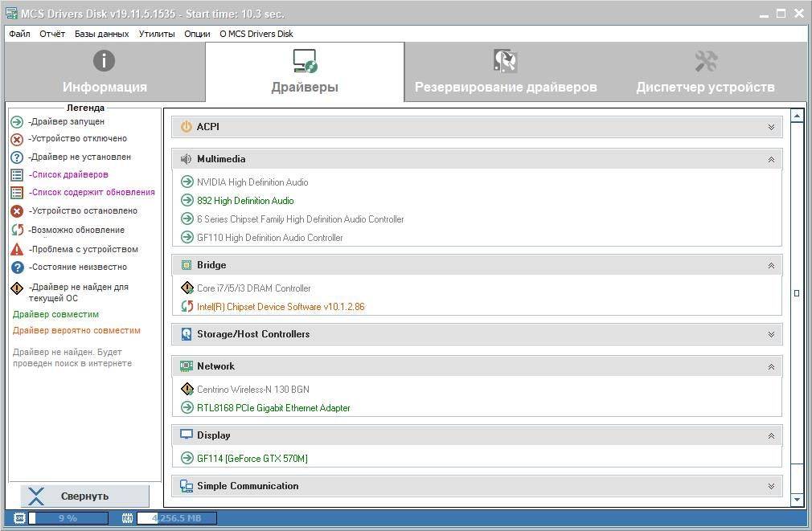
Task: Click Список содержит обновления legend text
Action: click(x=92, y=192)
